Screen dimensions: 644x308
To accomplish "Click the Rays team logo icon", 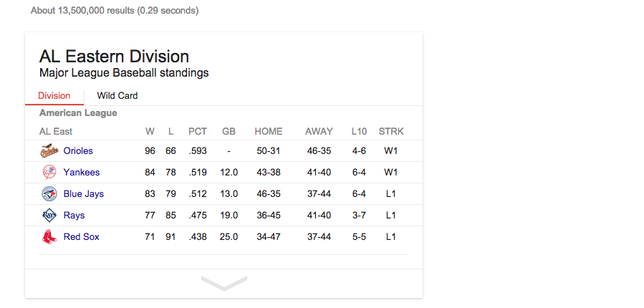I will coord(49,216).
